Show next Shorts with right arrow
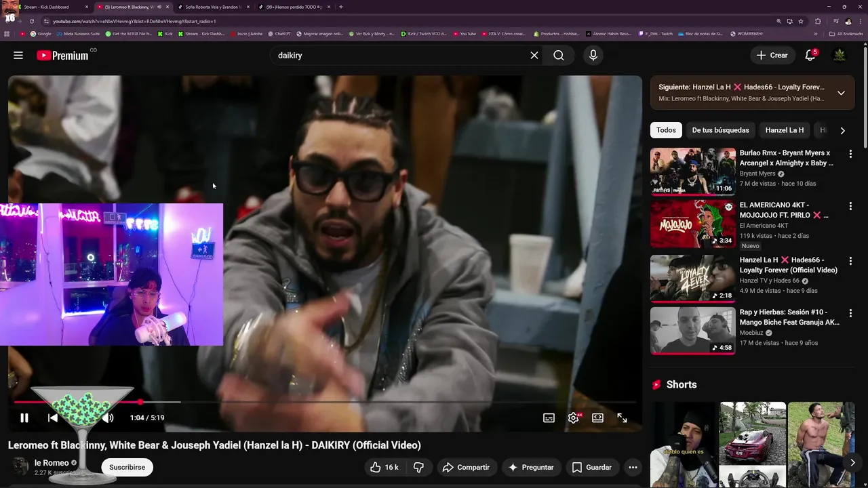868x488 pixels. (x=852, y=463)
